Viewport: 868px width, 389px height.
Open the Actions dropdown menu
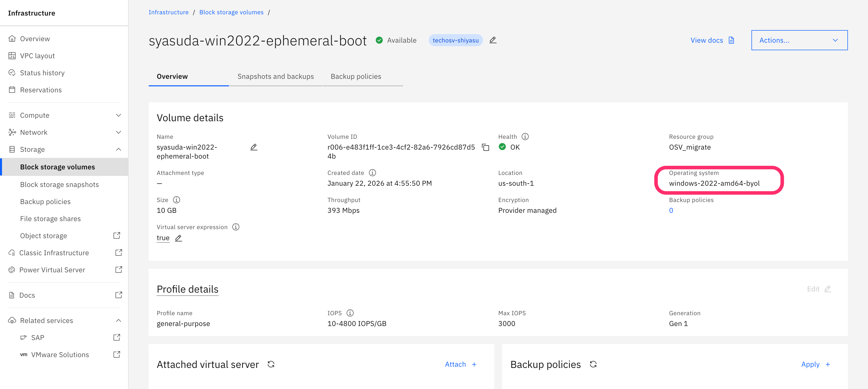(x=799, y=40)
